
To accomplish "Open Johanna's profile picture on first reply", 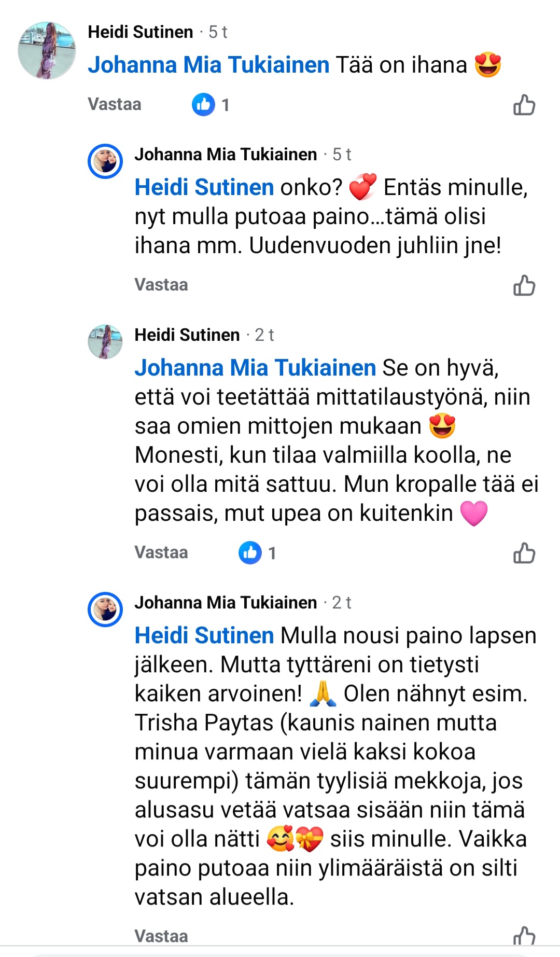I will pos(105,161).
